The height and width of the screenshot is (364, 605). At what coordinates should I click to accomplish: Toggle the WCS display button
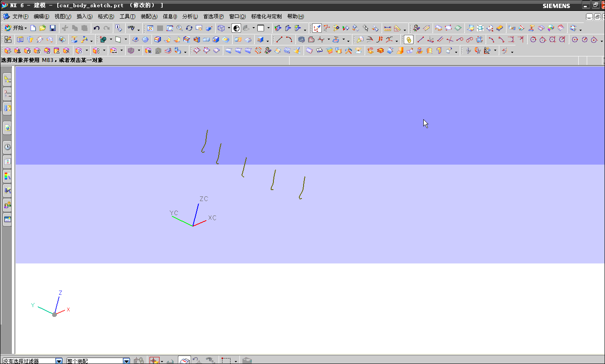(x=317, y=28)
